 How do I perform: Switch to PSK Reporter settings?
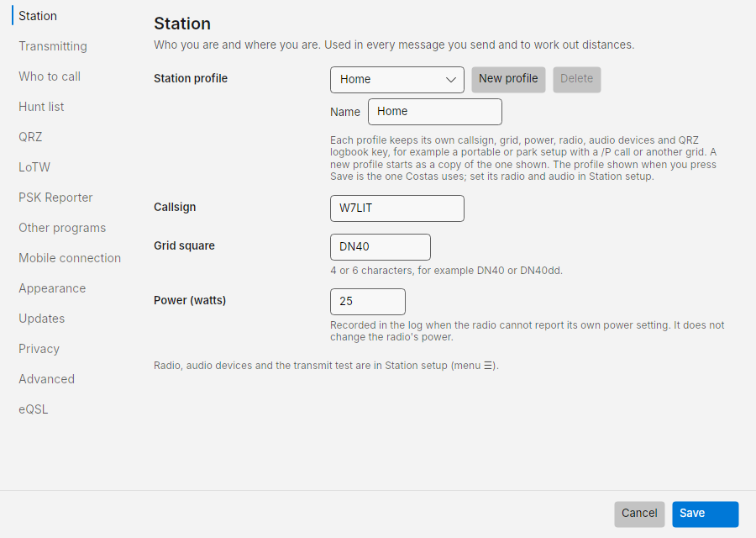pyautogui.click(x=55, y=198)
